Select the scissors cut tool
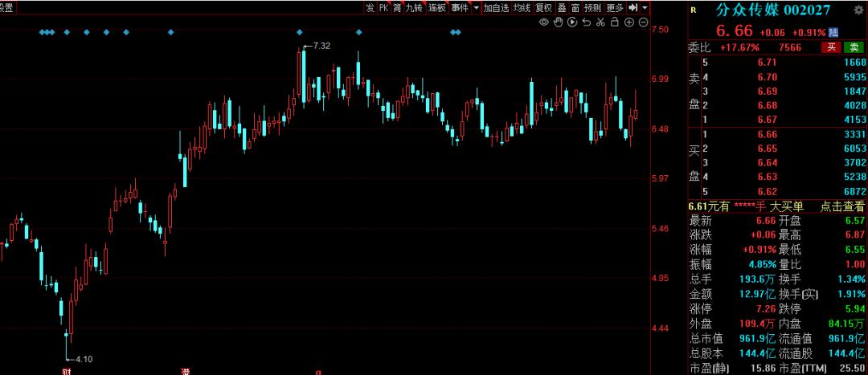The height and width of the screenshot is (375, 868). tap(600, 22)
